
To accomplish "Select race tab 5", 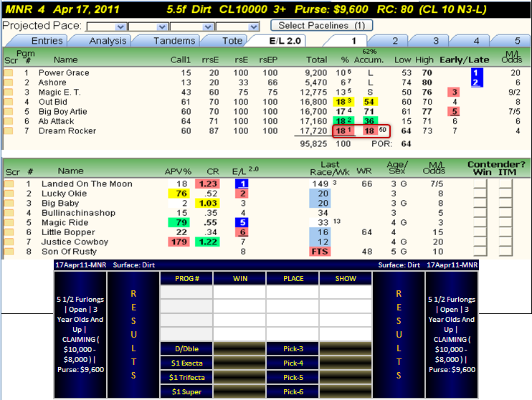I will pyautogui.click(x=517, y=41).
